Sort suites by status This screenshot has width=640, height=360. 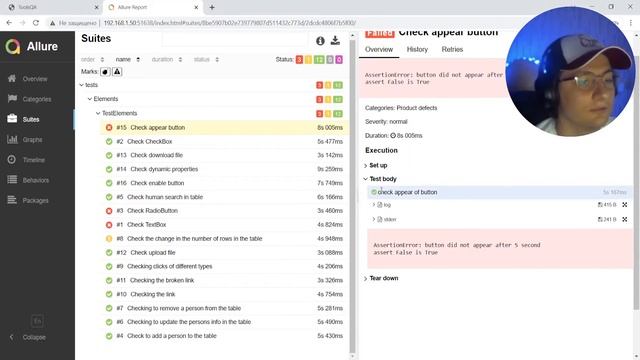[206, 60]
